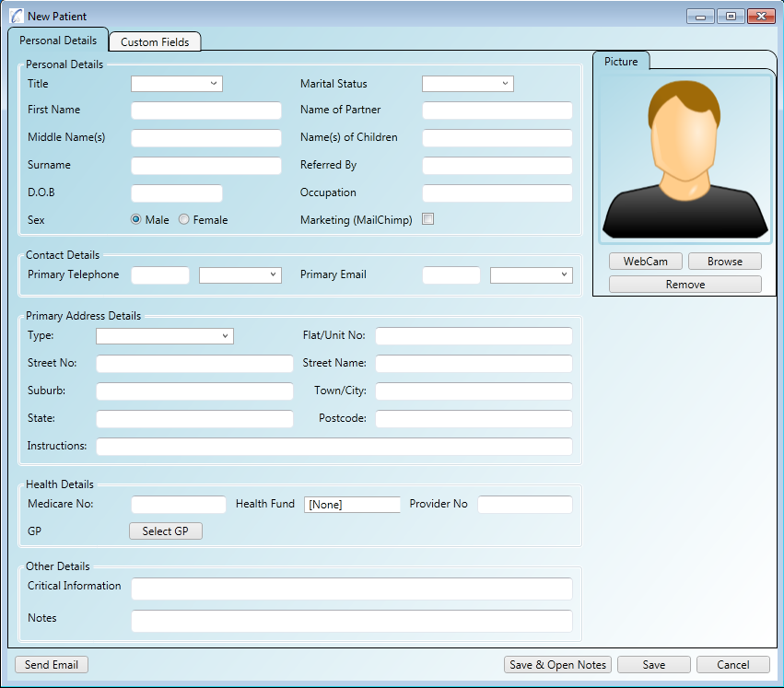Select the Personal Details tab
784x688 pixels.
coord(58,41)
